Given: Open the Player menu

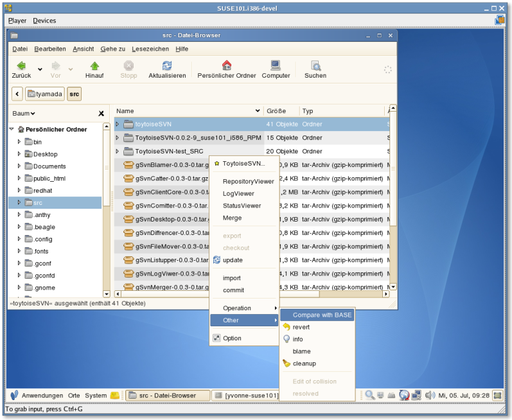Looking at the screenshot, I should (17, 21).
